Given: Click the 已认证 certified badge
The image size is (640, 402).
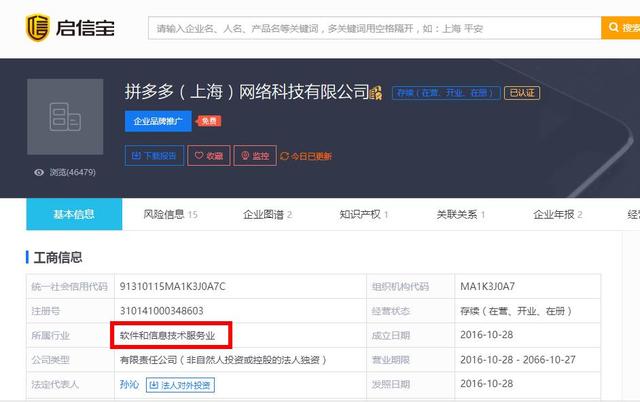Looking at the screenshot, I should (x=522, y=93).
